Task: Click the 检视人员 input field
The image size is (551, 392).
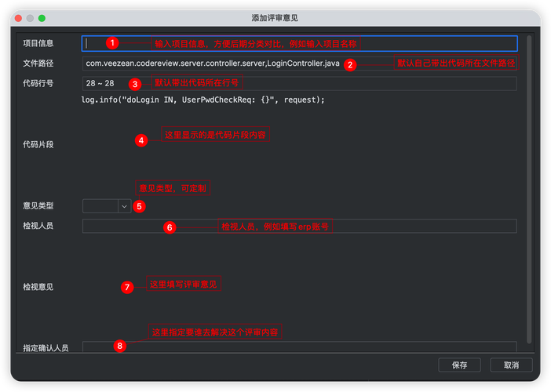Action: coord(299,226)
